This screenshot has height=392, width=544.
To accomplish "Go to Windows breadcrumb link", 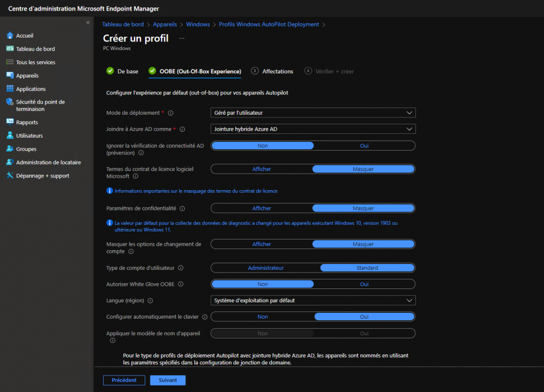I will pyautogui.click(x=198, y=24).
